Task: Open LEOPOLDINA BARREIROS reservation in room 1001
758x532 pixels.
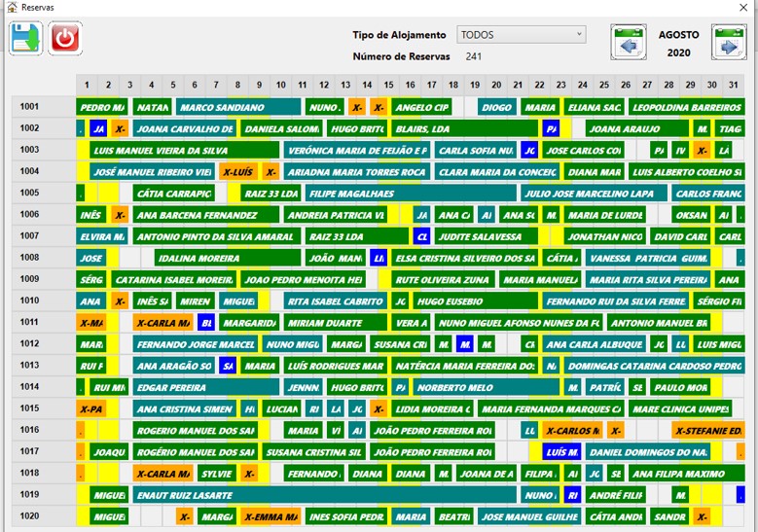Action: [686, 107]
